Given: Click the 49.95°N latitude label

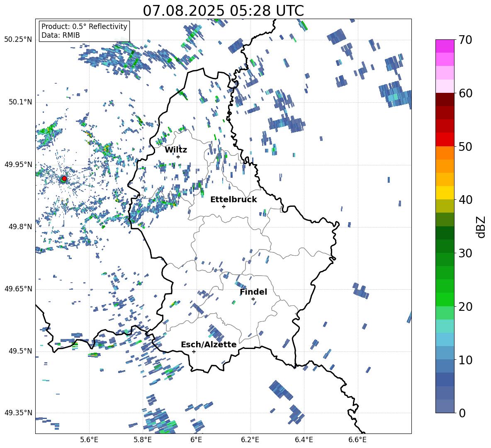Looking at the screenshot, I should (x=18, y=164).
